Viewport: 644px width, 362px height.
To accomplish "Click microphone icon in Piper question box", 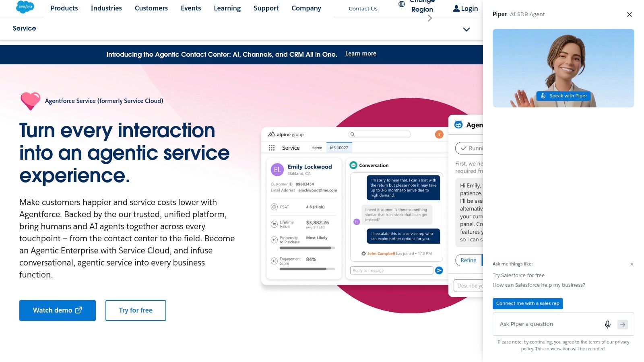I will pos(608,324).
